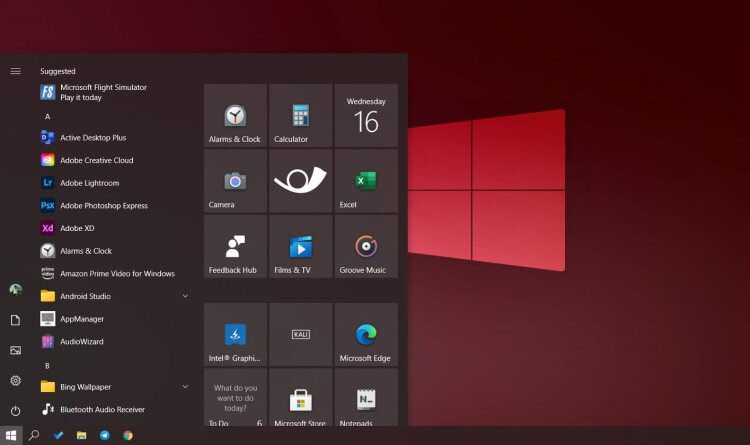Open the Intel Graphics tile

tap(235, 334)
